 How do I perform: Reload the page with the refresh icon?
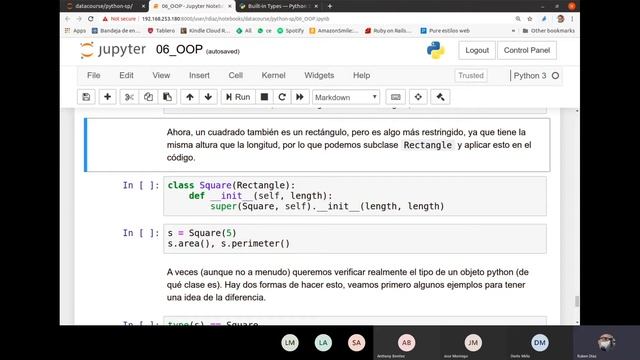click(x=91, y=19)
